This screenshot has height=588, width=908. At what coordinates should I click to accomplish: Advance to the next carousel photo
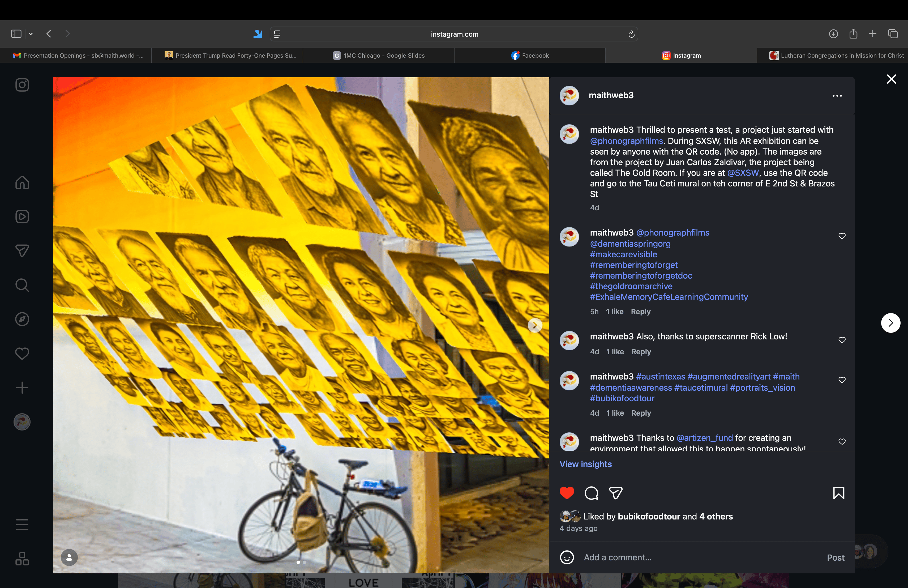[x=535, y=326]
